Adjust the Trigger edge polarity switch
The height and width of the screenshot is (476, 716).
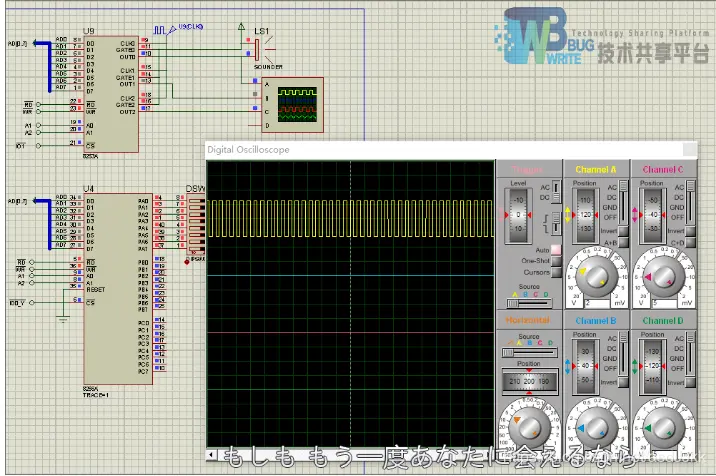point(556,223)
